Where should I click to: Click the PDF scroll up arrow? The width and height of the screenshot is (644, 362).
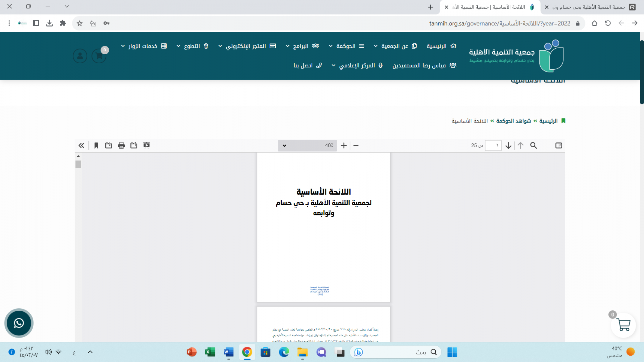click(78, 156)
